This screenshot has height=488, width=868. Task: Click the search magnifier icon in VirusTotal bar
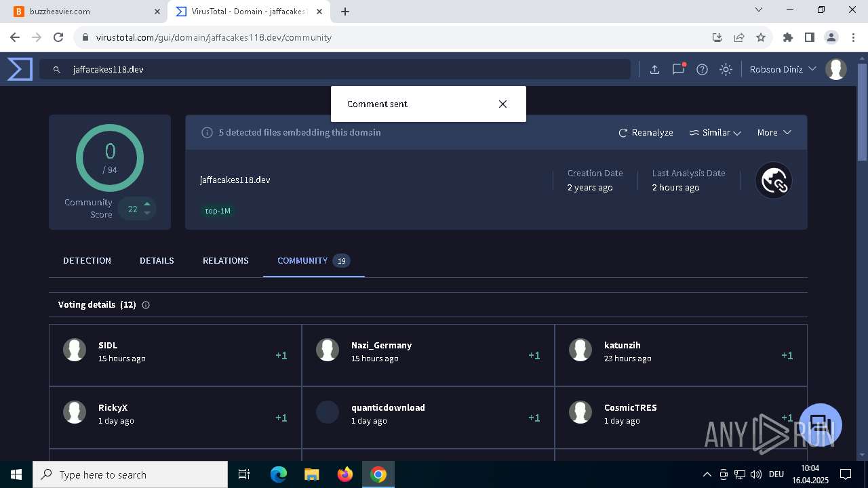[57, 69]
